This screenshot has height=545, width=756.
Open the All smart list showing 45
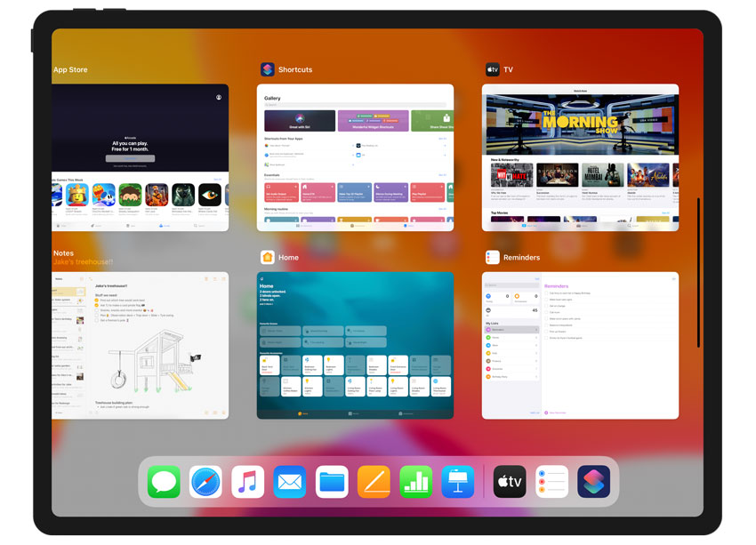(511, 312)
